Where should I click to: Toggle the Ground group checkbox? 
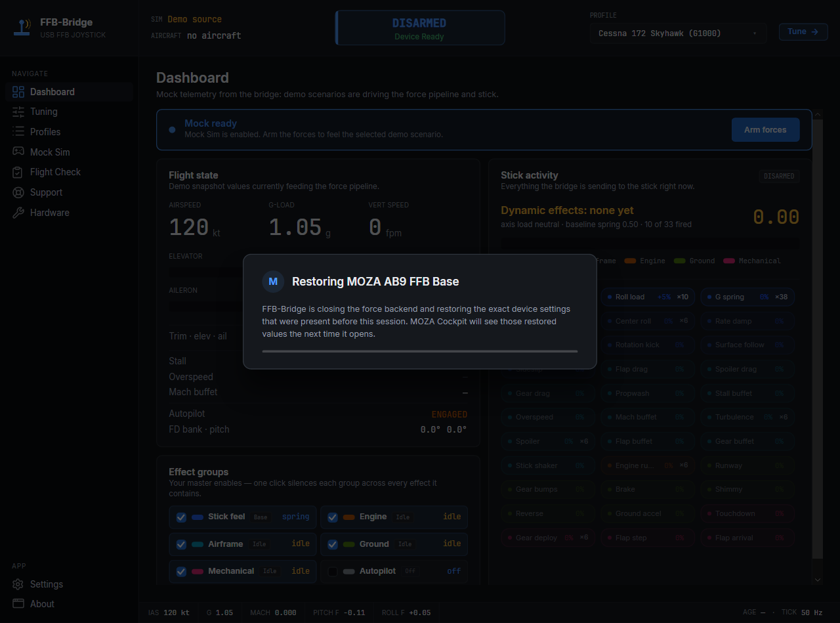point(333,544)
